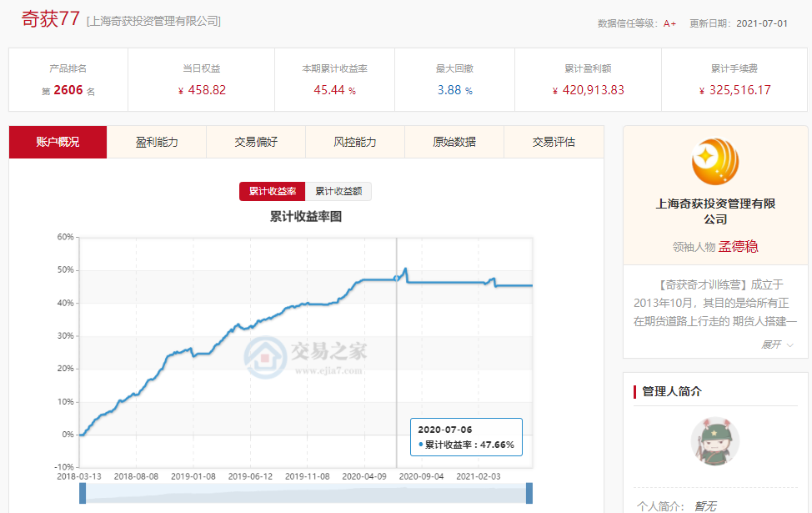Click the 累计手续费 value 325,516.17
Screen dimensions: 812x513
click(740, 90)
